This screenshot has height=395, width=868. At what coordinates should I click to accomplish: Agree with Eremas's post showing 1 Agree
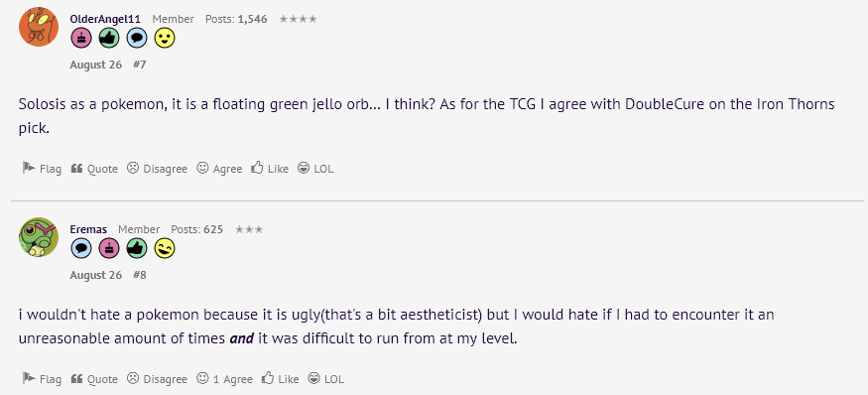click(225, 379)
